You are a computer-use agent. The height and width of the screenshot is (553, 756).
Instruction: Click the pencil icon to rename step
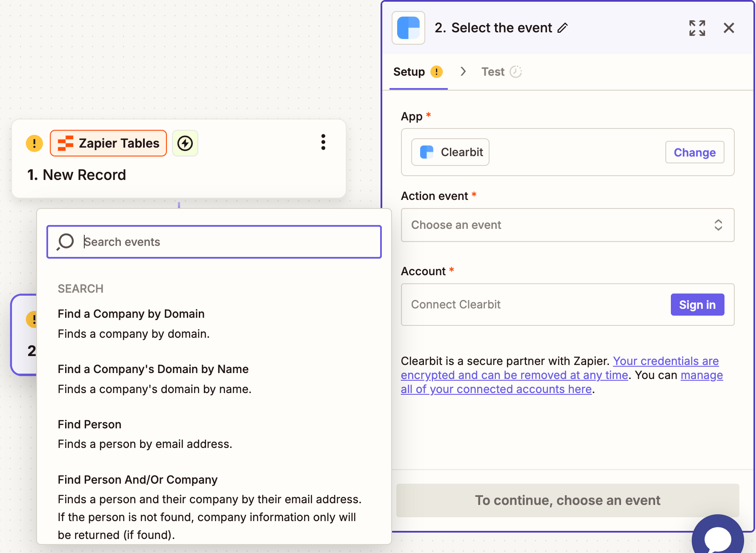[563, 28]
